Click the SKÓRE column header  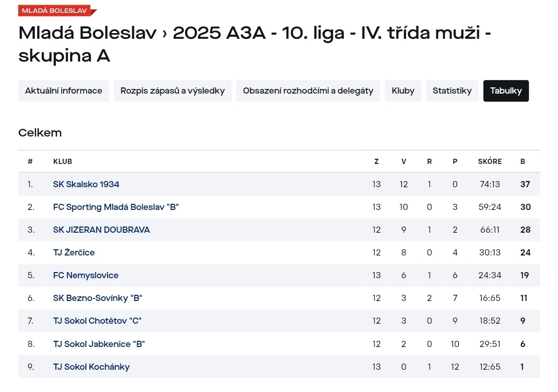pos(490,161)
